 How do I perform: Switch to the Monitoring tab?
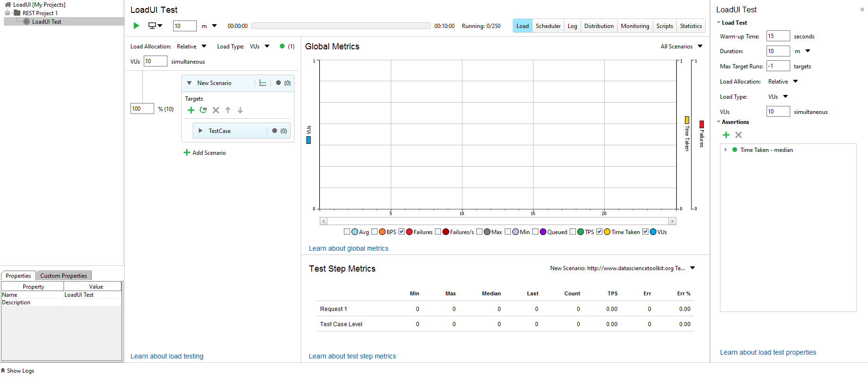(x=635, y=26)
